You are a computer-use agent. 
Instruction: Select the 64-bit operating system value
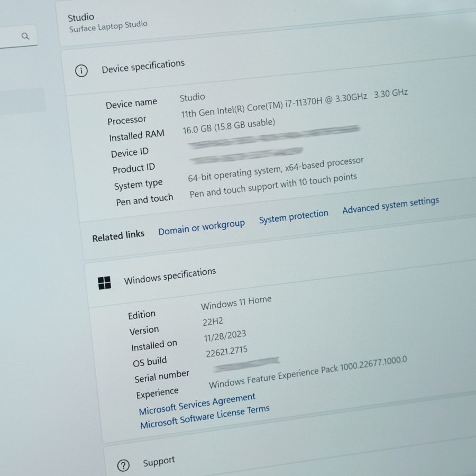[276, 169]
